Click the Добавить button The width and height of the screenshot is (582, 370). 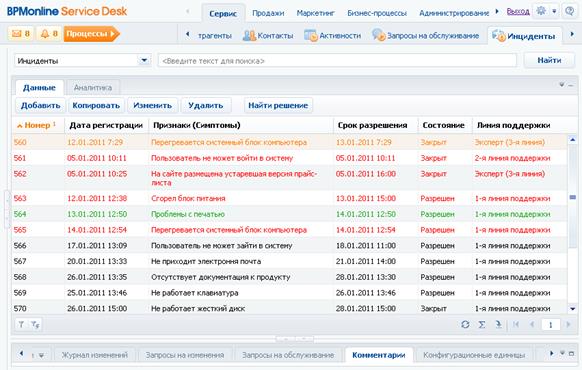40,105
